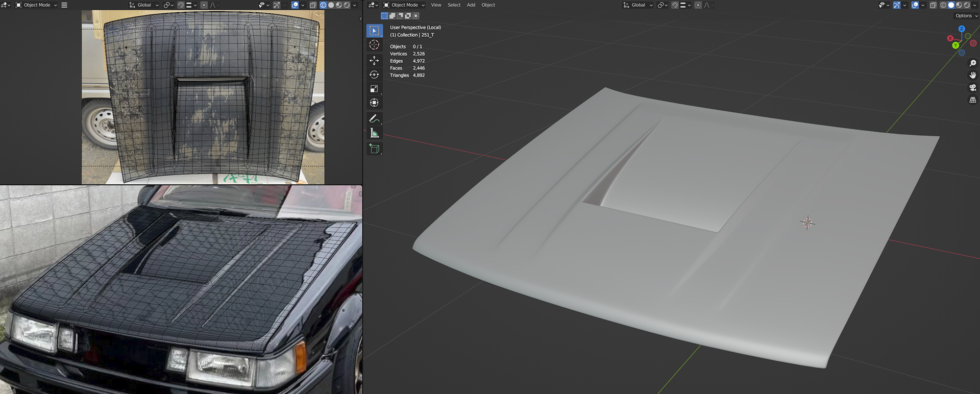Open the Select menu
Viewport: 980px width, 394px height.
454,5
